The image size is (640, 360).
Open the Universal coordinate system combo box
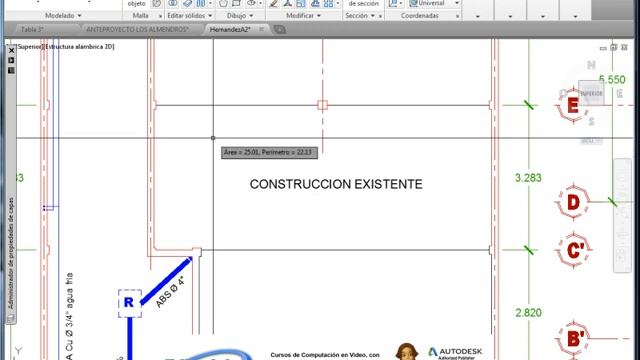click(x=434, y=3)
